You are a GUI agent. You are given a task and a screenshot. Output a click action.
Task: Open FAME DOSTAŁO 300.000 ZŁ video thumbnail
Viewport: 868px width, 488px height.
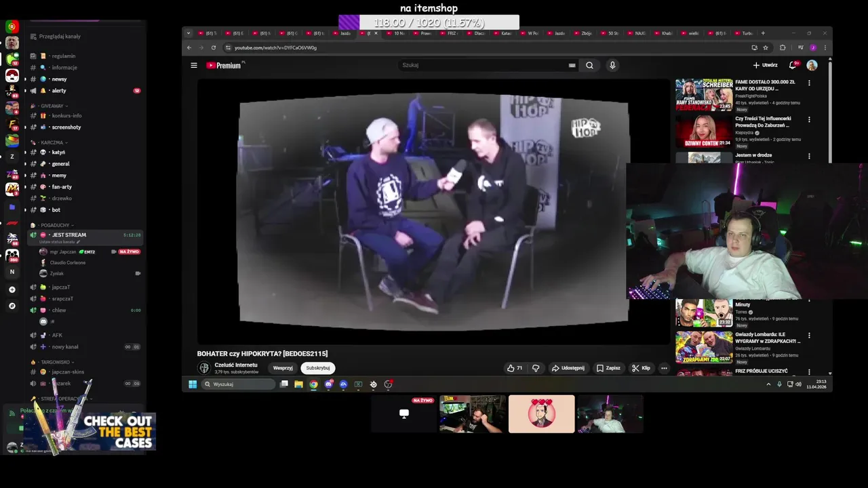(x=704, y=95)
